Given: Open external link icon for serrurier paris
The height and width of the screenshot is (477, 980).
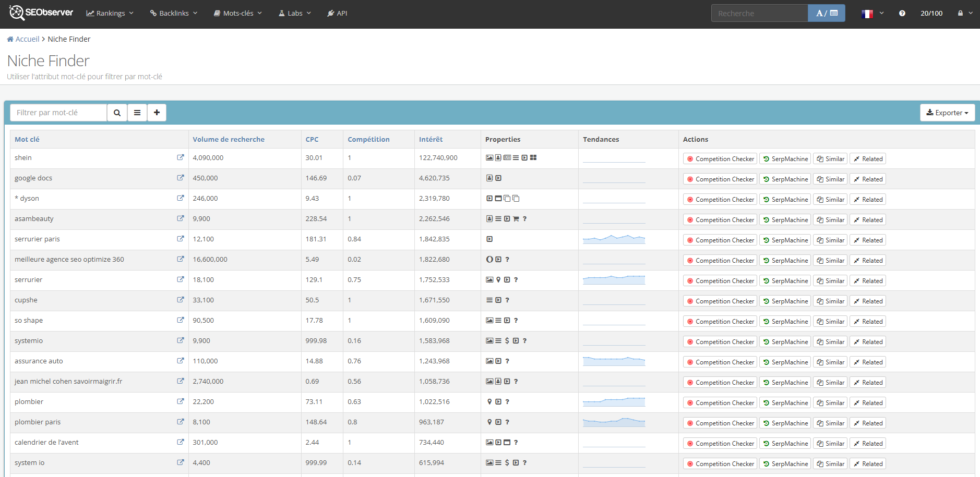Looking at the screenshot, I should click(181, 239).
